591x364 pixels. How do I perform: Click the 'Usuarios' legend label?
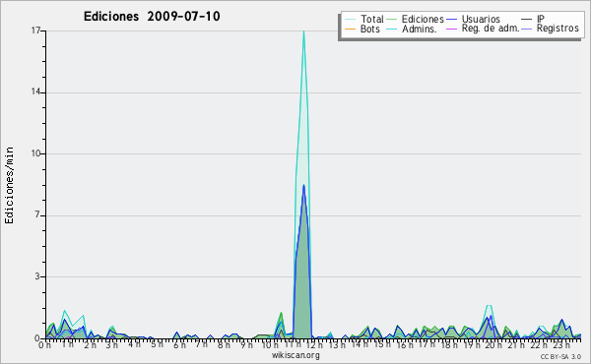click(x=481, y=19)
